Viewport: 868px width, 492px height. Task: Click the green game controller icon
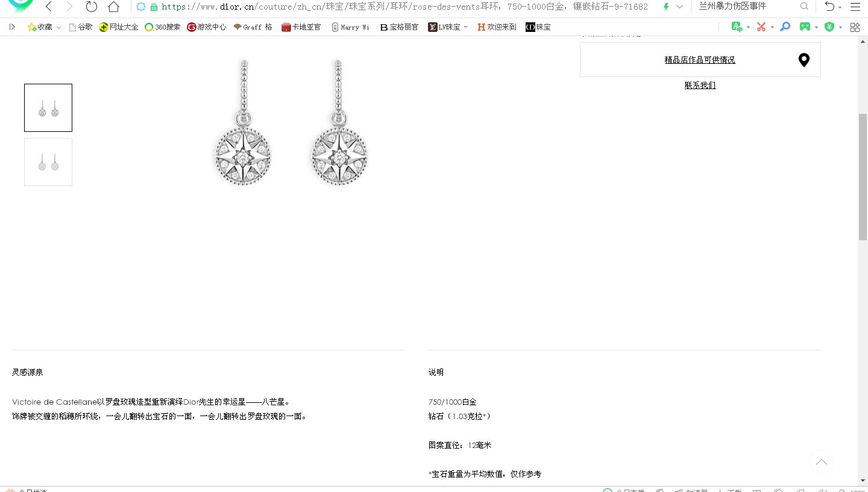[805, 26]
